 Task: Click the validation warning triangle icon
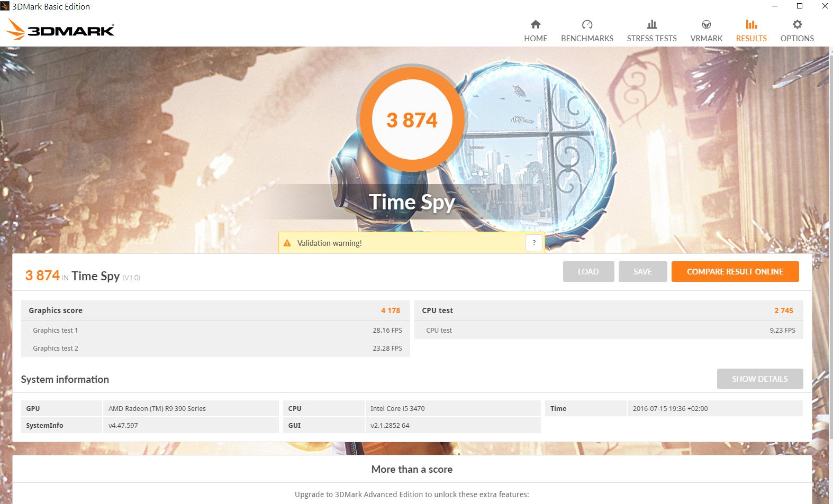tap(287, 243)
